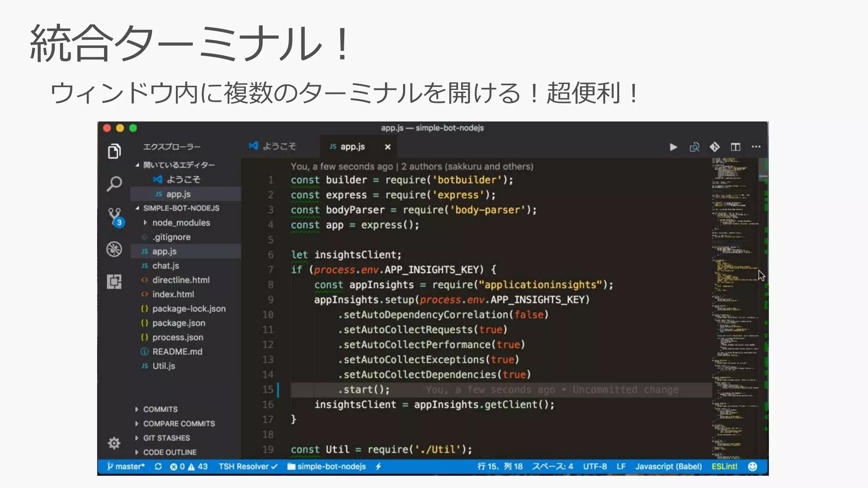868x488 pixels.
Task: Open the more actions ellipsis menu
Action: coord(756,147)
